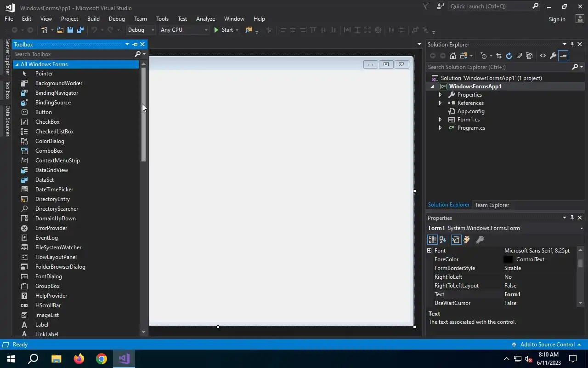Click Add to Source Control in status bar
588x368 pixels.
coord(546,345)
